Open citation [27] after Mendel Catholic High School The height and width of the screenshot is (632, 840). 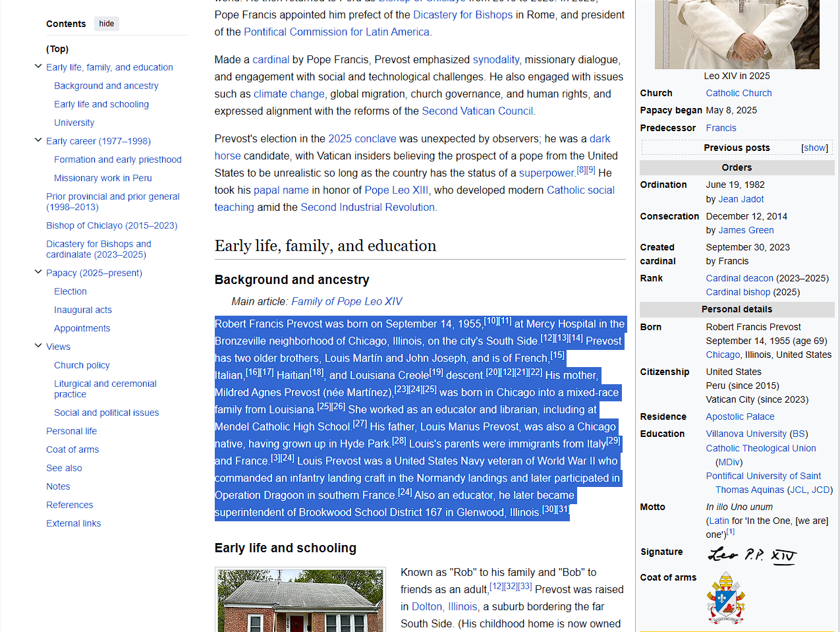pyautogui.click(x=360, y=424)
